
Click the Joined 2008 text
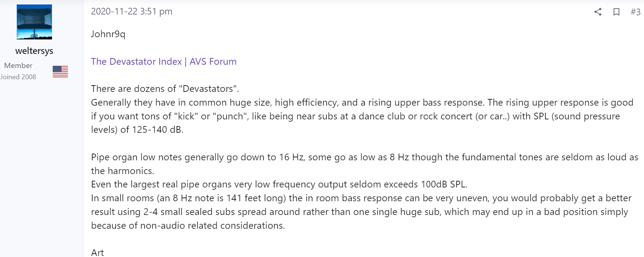[18, 77]
